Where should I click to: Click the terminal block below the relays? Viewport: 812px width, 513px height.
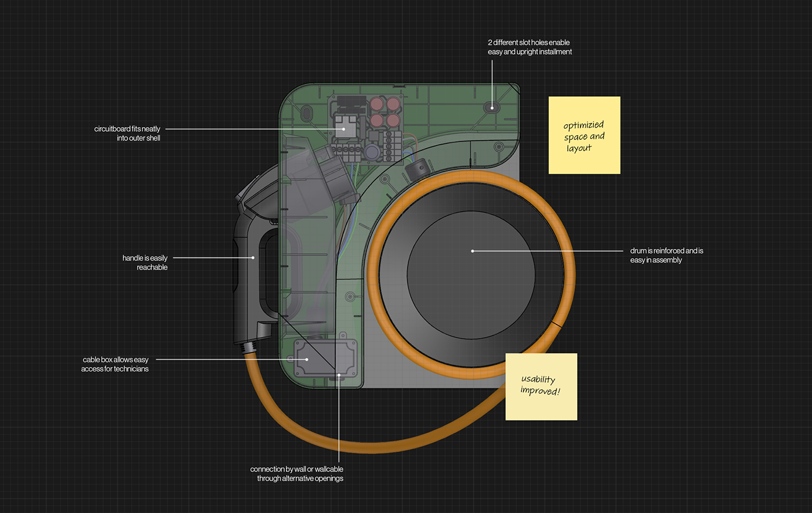[x=392, y=146]
